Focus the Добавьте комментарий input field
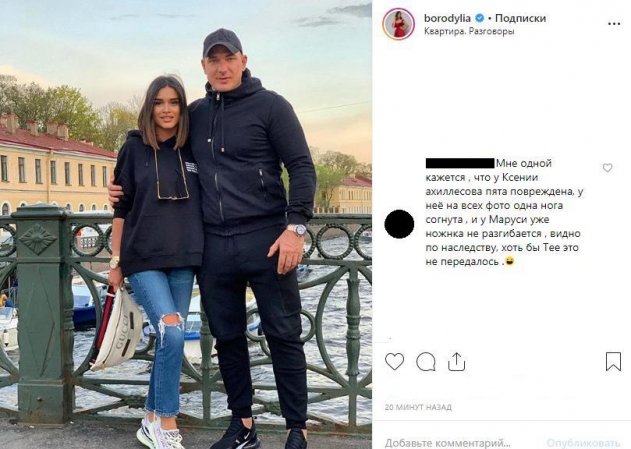Image resolution: width=631 pixels, height=449 pixels. point(447,443)
